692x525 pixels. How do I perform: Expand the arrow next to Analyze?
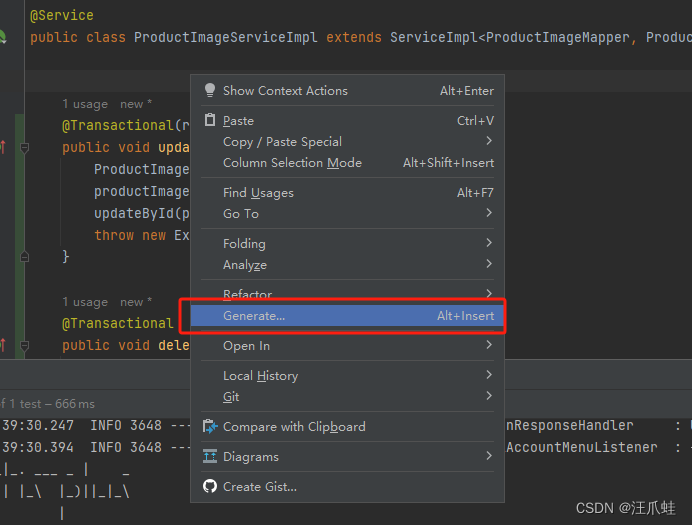[489, 264]
